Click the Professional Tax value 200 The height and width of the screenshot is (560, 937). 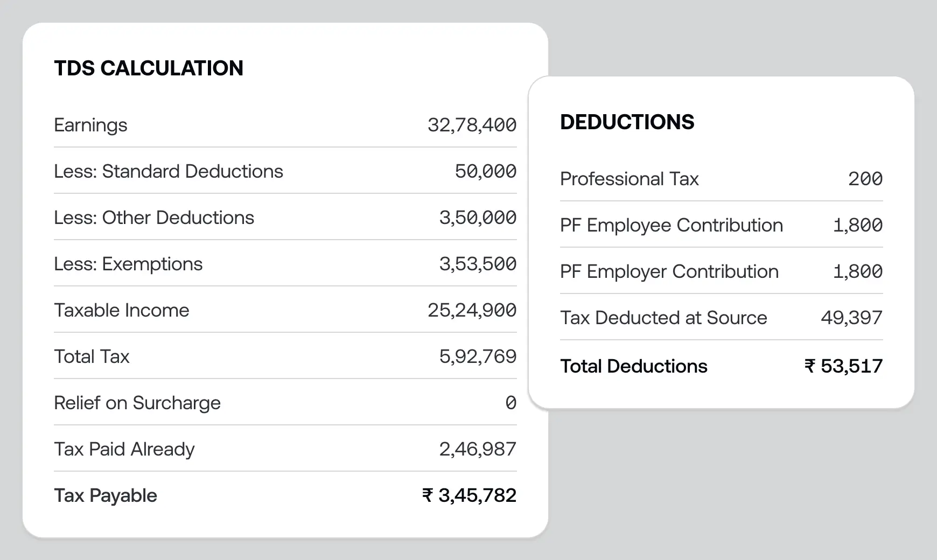pyautogui.click(x=865, y=179)
